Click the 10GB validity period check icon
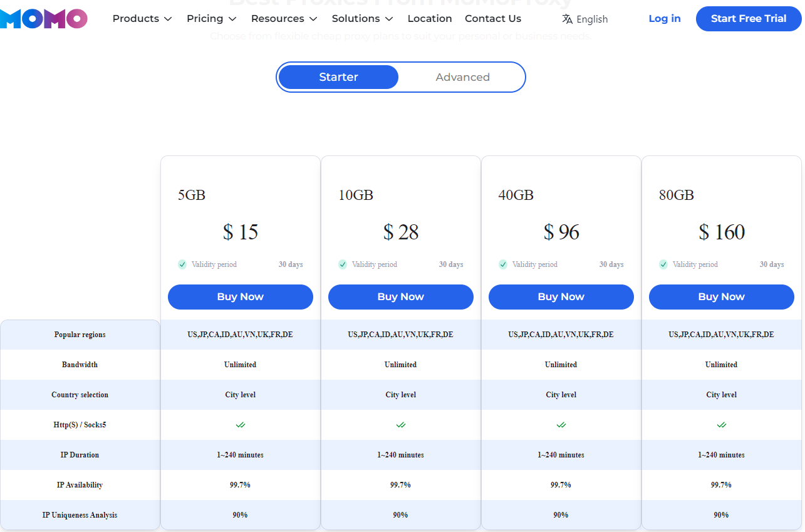 coord(343,264)
